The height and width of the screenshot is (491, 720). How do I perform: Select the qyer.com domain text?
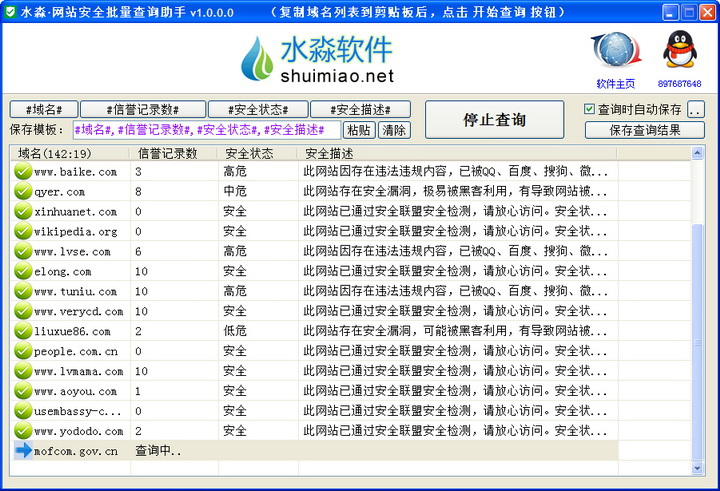[x=59, y=192]
